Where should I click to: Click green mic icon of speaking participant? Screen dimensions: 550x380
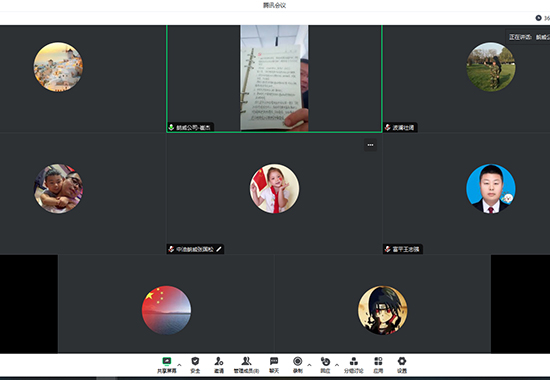click(171, 127)
